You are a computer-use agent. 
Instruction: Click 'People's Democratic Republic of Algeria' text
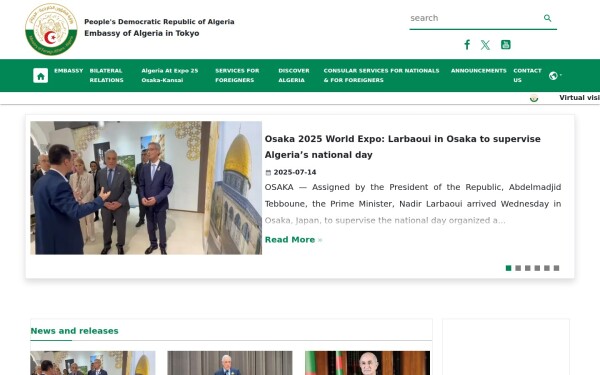point(159,22)
